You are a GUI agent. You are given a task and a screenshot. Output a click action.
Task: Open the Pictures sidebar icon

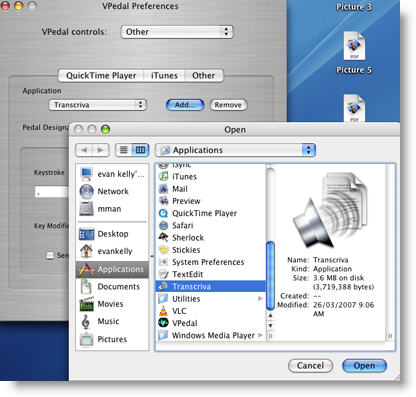[87, 339]
